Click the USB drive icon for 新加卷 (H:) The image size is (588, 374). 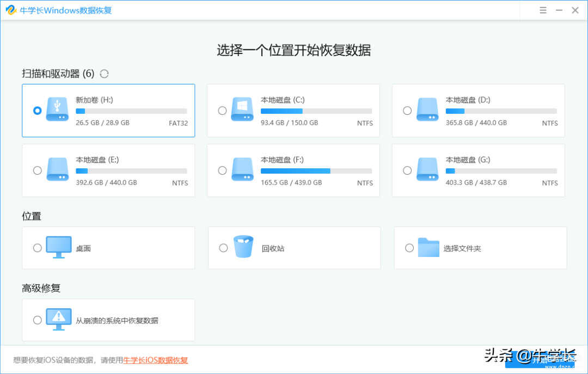(57, 109)
